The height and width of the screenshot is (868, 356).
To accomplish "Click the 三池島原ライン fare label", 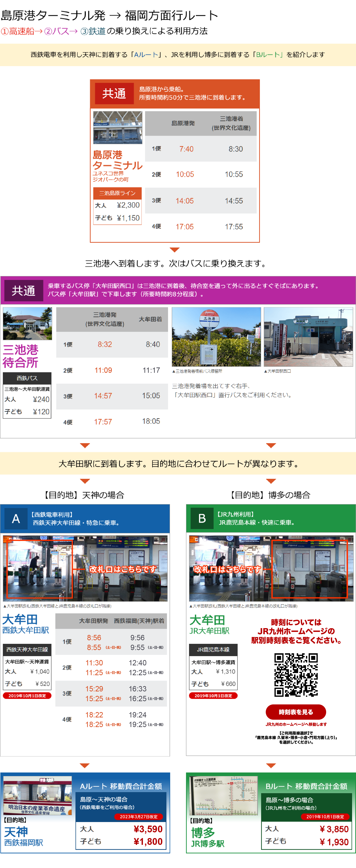I will pos(117,193).
